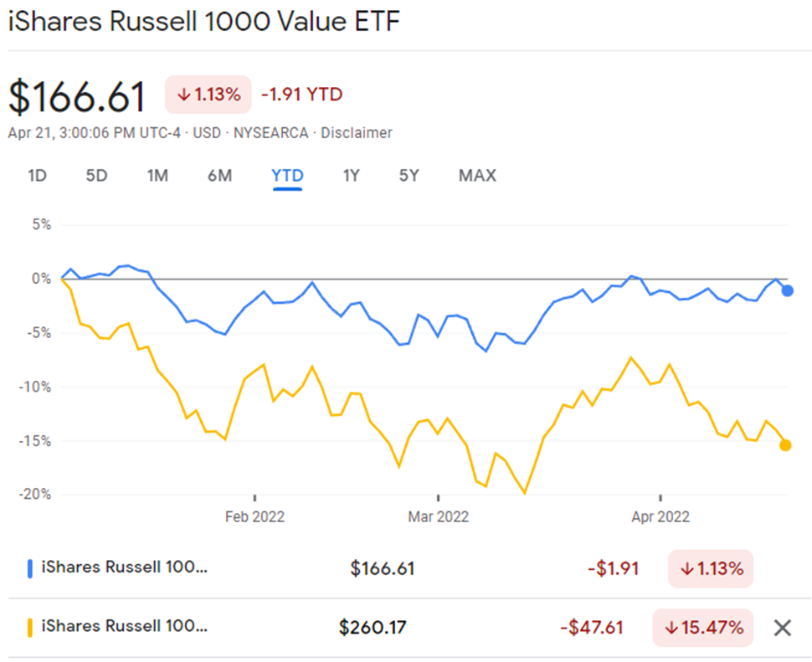The image size is (812, 662).
Task: Click the 15.47% down badge
Action: click(702, 628)
